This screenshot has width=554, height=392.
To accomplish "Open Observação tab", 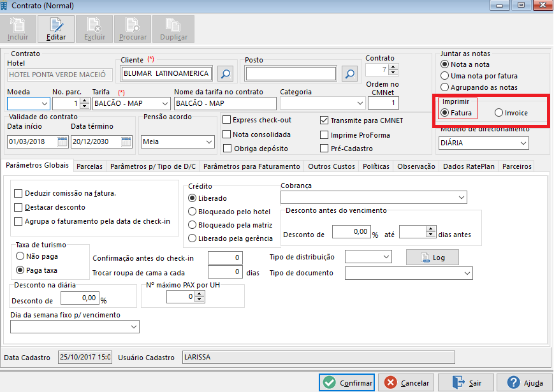I will (416, 166).
